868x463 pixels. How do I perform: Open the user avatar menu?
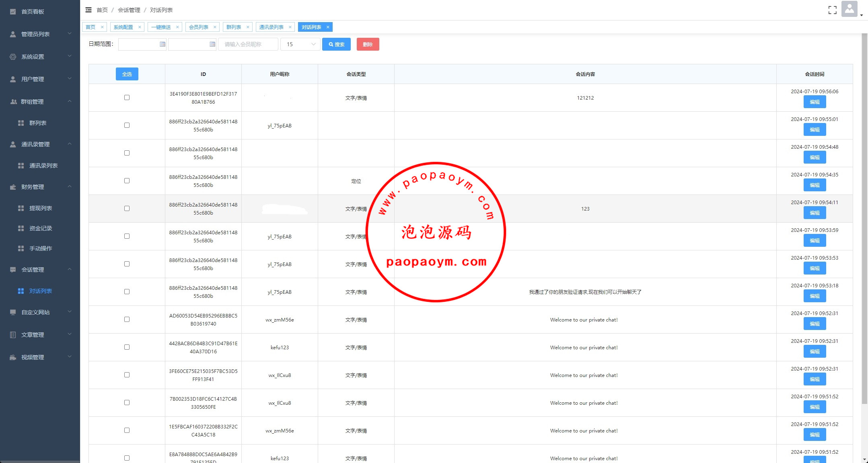849,9
